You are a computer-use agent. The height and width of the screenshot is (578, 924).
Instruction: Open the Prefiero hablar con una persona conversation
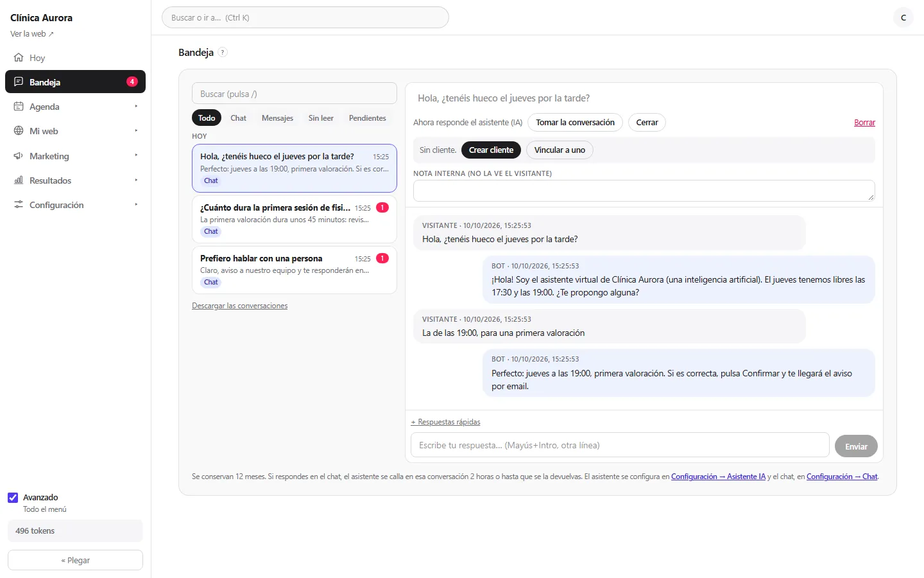(x=295, y=270)
